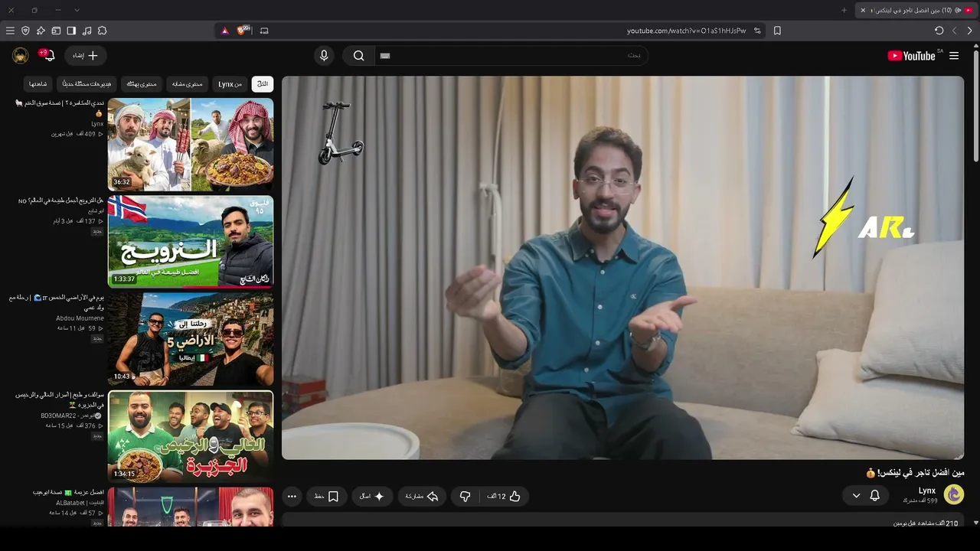The height and width of the screenshot is (551, 980).
Task: Open the 36:32 sheep market video thumbnail
Action: pos(191,145)
